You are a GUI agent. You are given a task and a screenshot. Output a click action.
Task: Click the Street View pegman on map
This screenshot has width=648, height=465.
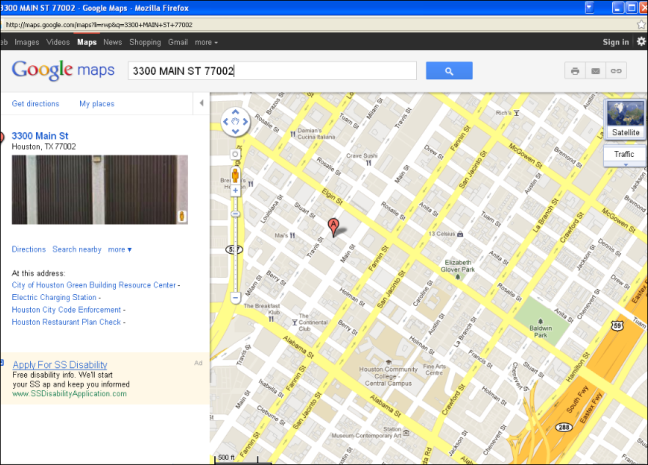pos(235,175)
